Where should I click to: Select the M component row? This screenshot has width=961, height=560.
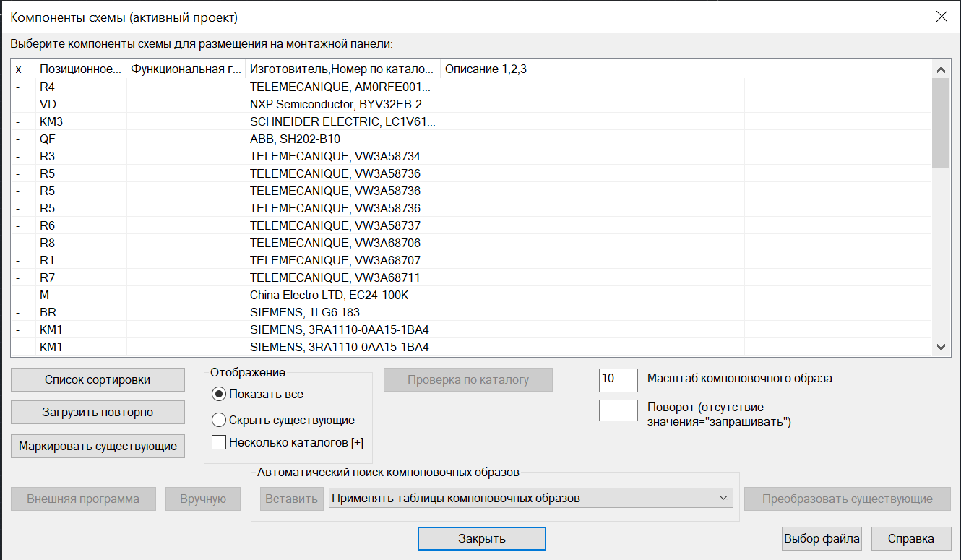coord(471,295)
